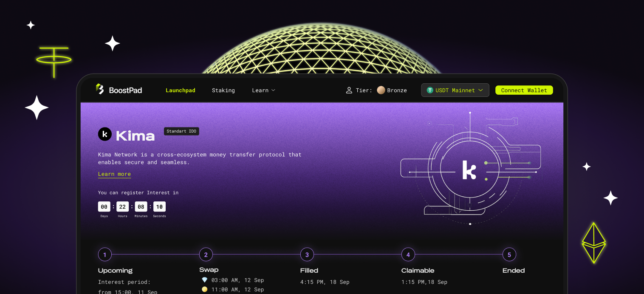
Task: Click the green USDT token icon
Action: (x=430, y=90)
